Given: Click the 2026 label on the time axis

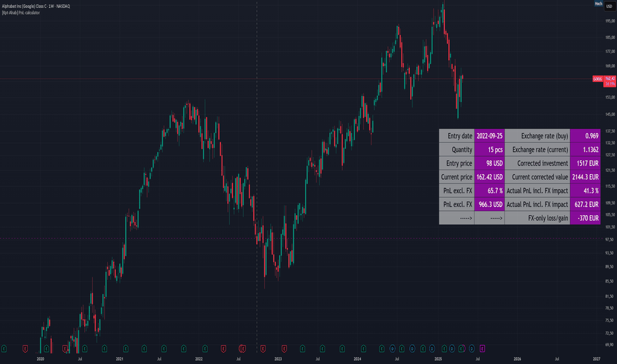Looking at the screenshot, I should (x=518, y=359).
